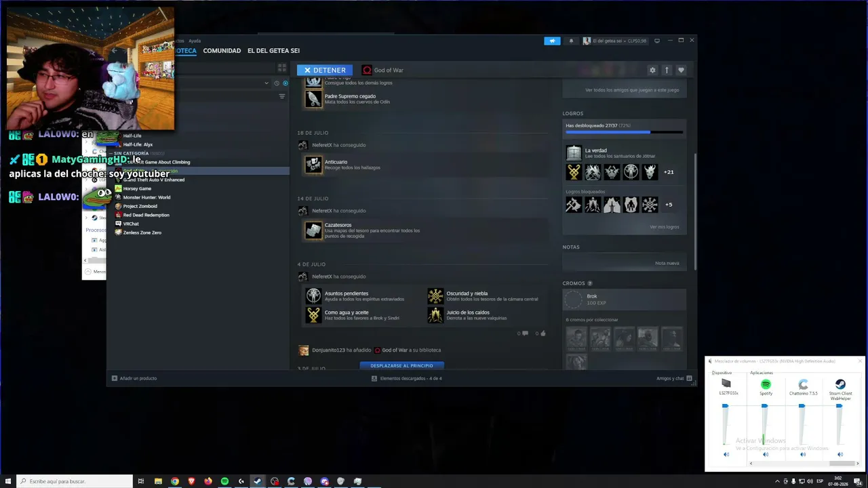Create a Nota nueva
The height and width of the screenshot is (488, 868).
click(x=667, y=263)
